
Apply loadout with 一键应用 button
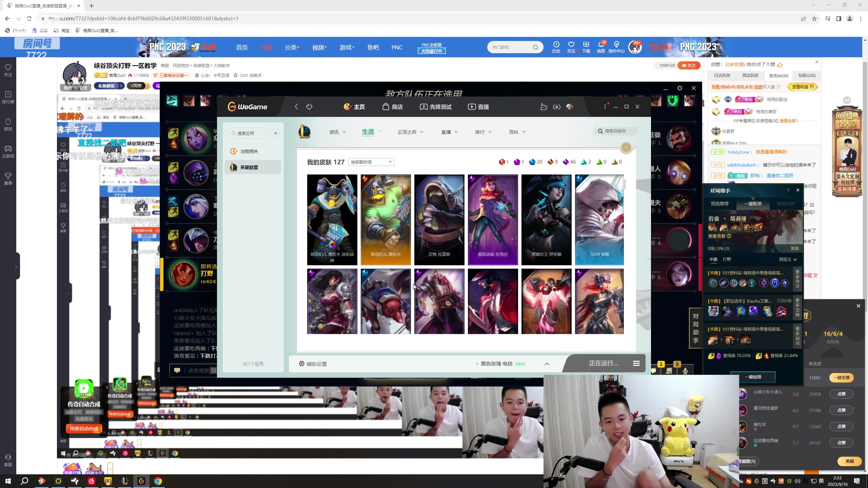tap(753, 377)
